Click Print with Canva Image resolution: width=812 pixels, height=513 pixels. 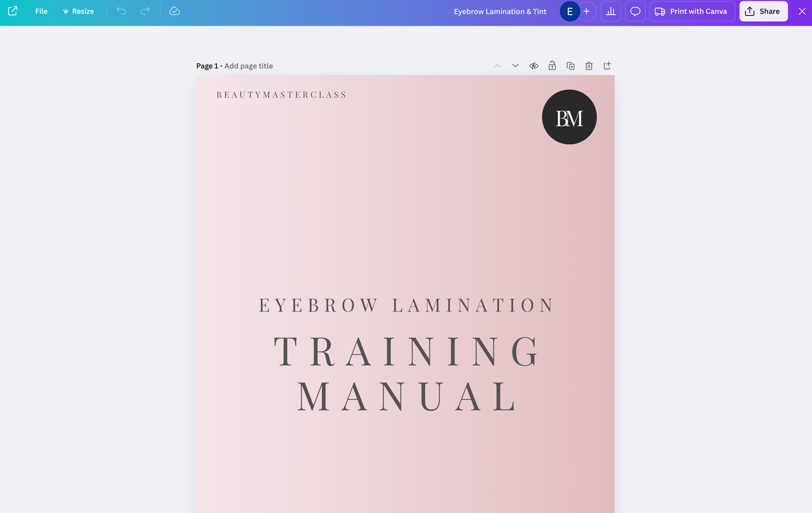[692, 11]
